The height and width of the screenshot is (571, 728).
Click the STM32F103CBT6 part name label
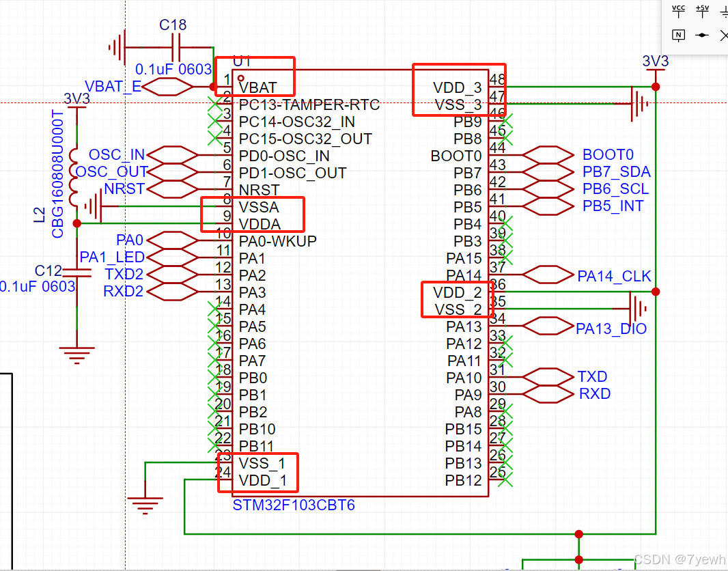pos(294,505)
